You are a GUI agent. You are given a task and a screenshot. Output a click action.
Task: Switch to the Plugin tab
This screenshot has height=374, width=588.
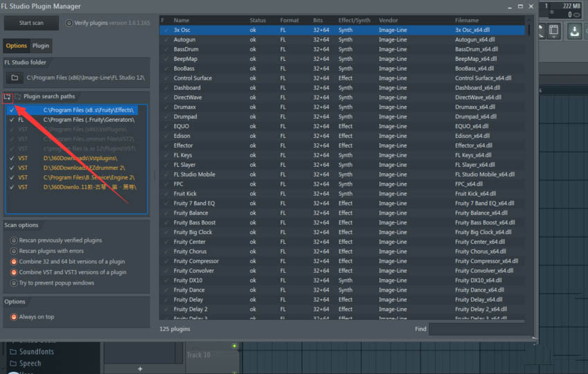coord(41,46)
